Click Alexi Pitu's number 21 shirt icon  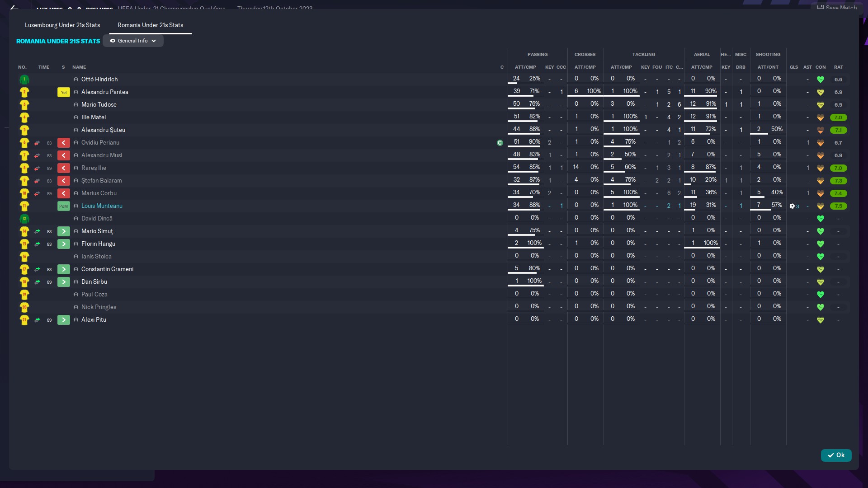click(24, 320)
